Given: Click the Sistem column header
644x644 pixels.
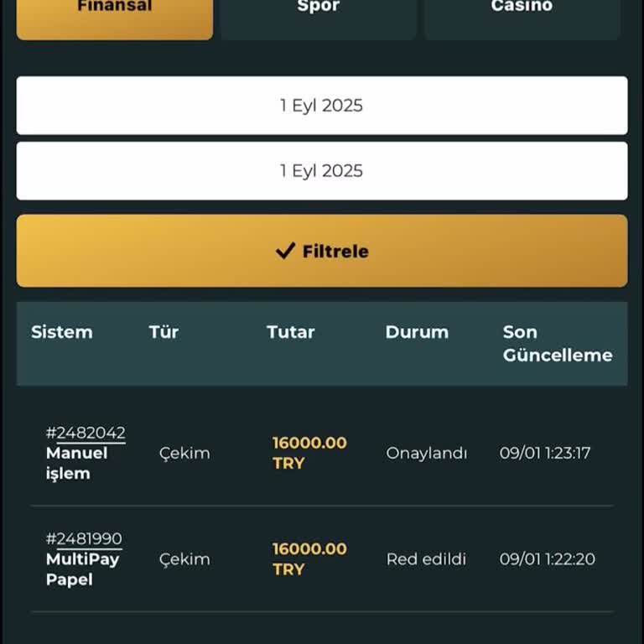Looking at the screenshot, I should [61, 332].
